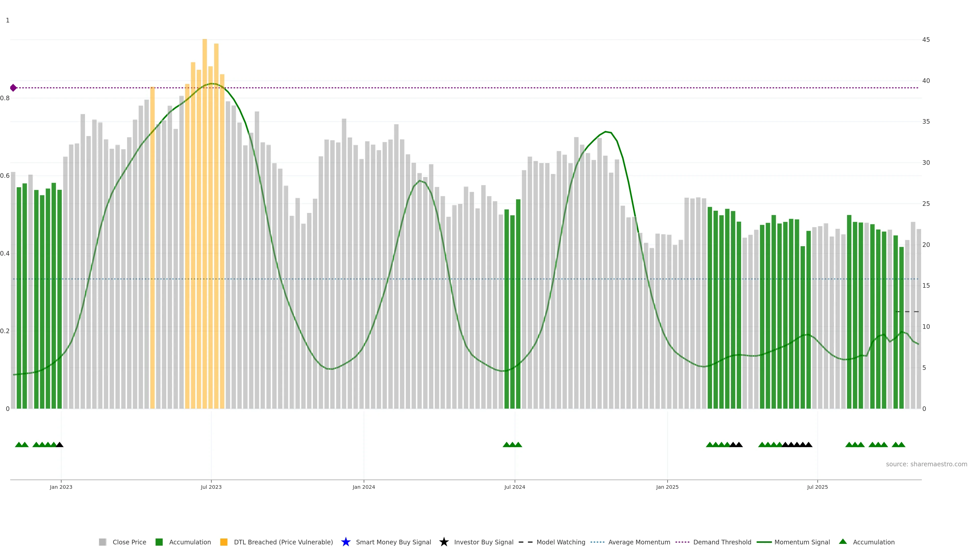Image resolution: width=980 pixels, height=551 pixels.
Task: Click the green Momentum Signal line legend symbol
Action: click(764, 542)
